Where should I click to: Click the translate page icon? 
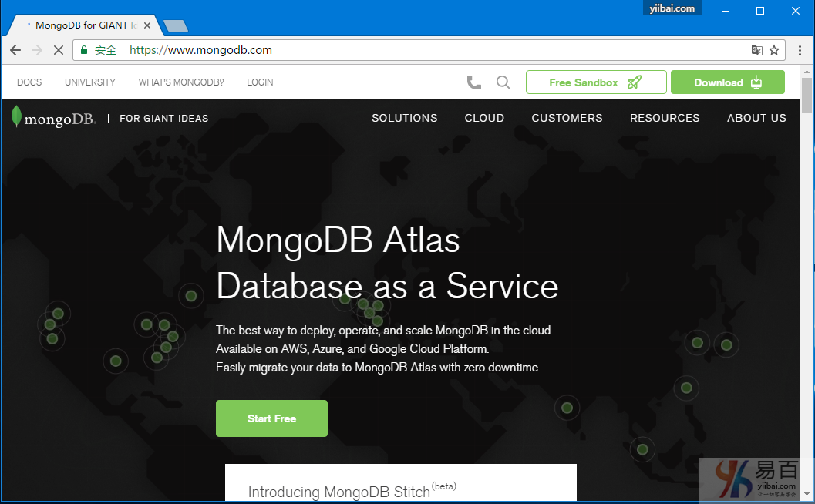coord(756,50)
